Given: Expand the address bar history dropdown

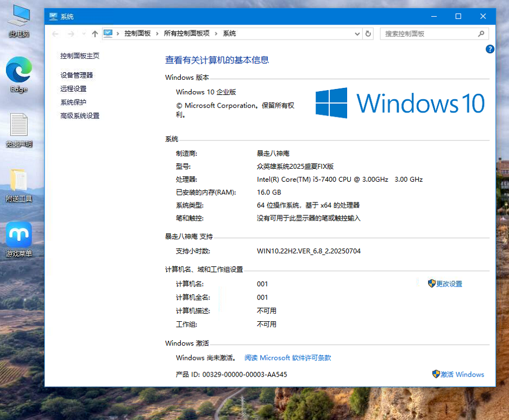Looking at the screenshot, I should coord(357,34).
